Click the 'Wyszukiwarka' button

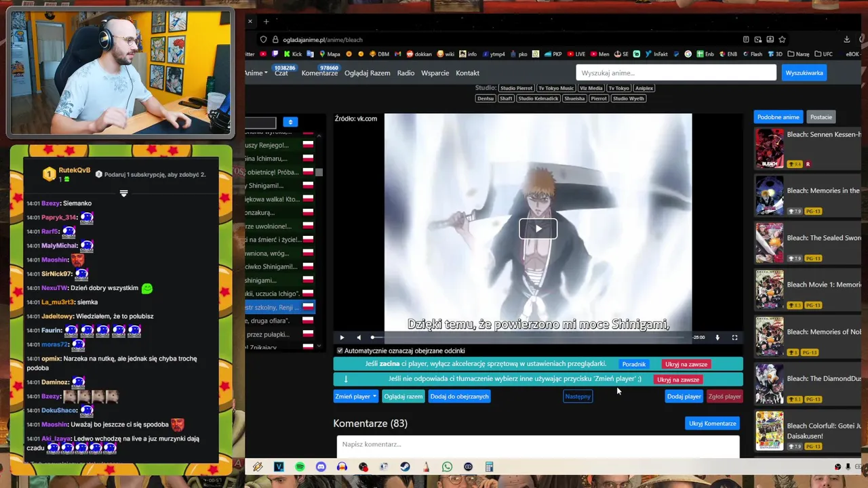point(804,73)
